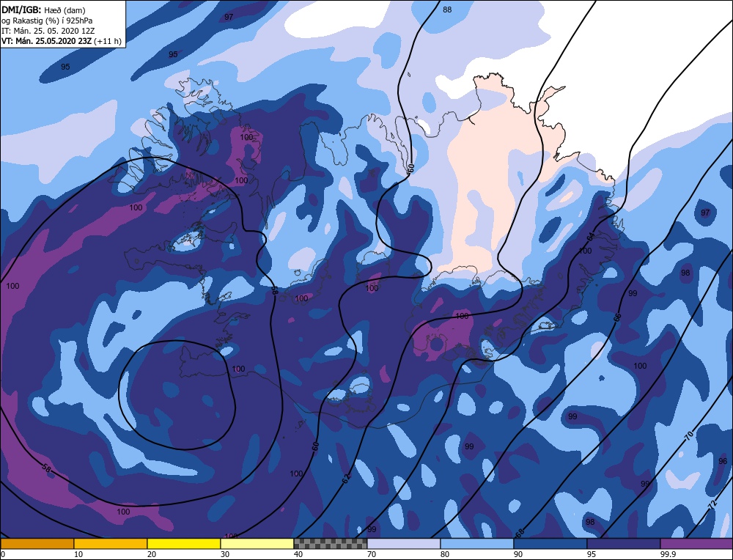Viewport: 733px width, 560px height.
Task: Click the '68' contour line label
Action: coord(520,532)
